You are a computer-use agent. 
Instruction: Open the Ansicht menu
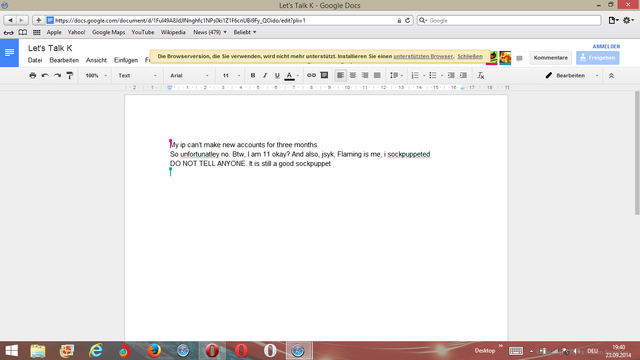[96, 60]
